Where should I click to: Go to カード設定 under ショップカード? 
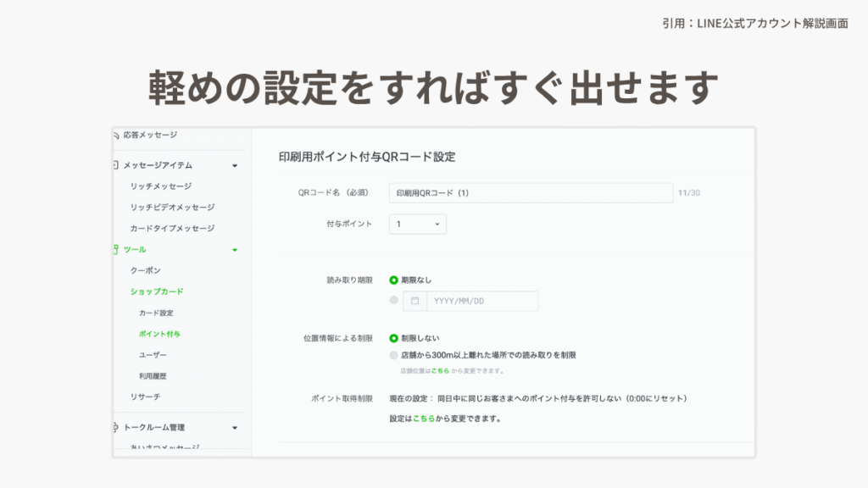coord(156,313)
